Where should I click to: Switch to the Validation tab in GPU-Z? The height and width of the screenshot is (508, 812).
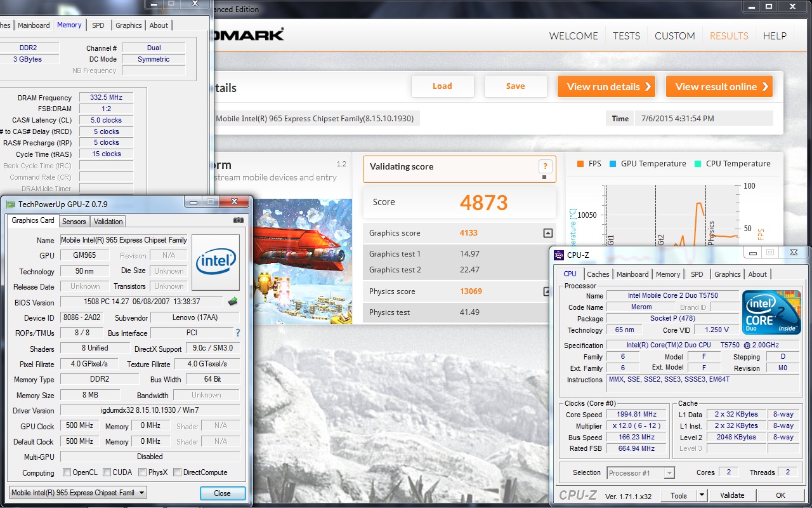pyautogui.click(x=108, y=222)
